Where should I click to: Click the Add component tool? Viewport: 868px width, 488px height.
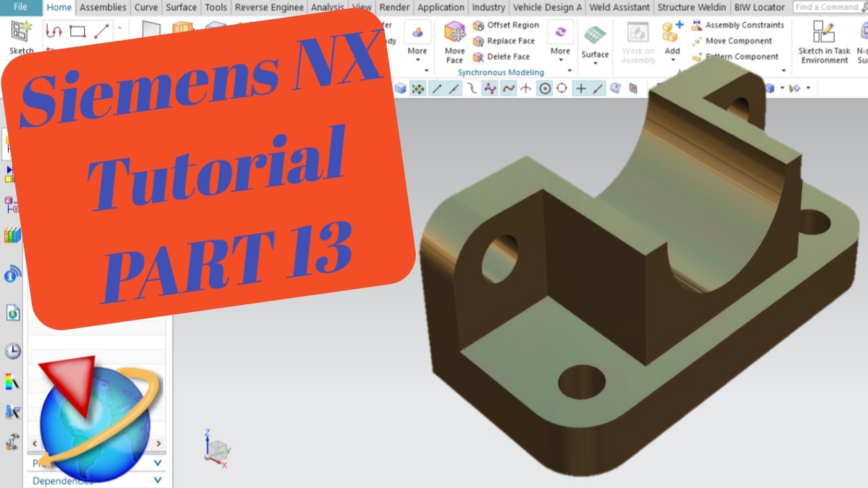click(672, 38)
